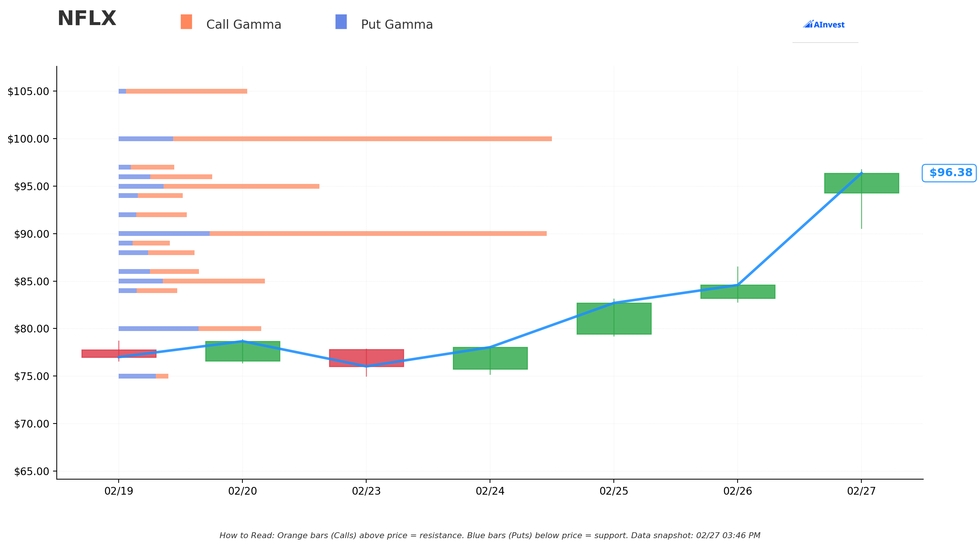This screenshot has width=980, height=547.
Task: Click the $75.00 y-axis label
Action: pos(32,376)
